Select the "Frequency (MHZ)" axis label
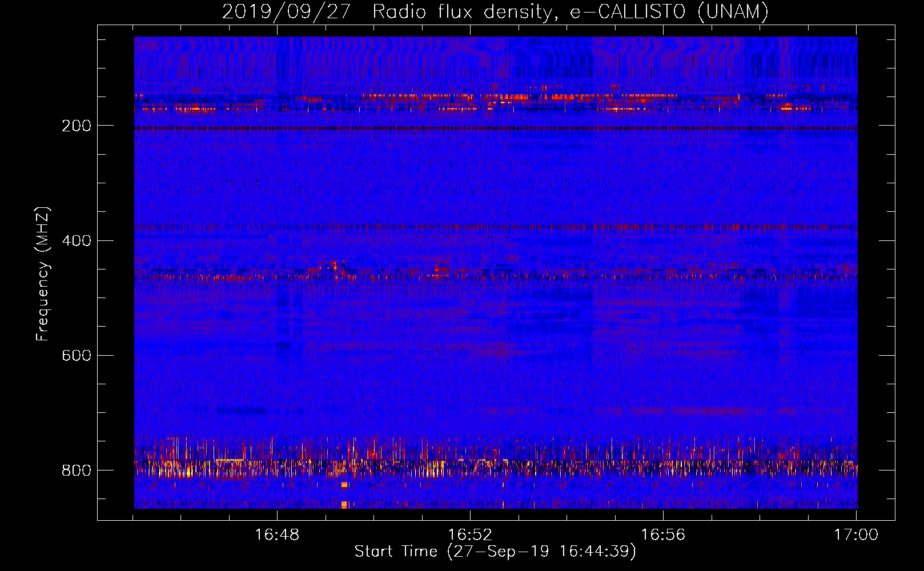 pos(43,274)
